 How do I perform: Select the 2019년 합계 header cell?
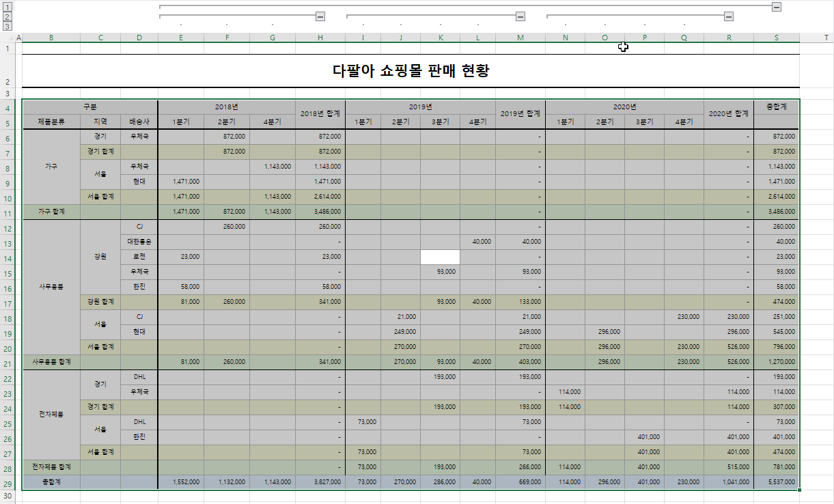[x=520, y=114]
